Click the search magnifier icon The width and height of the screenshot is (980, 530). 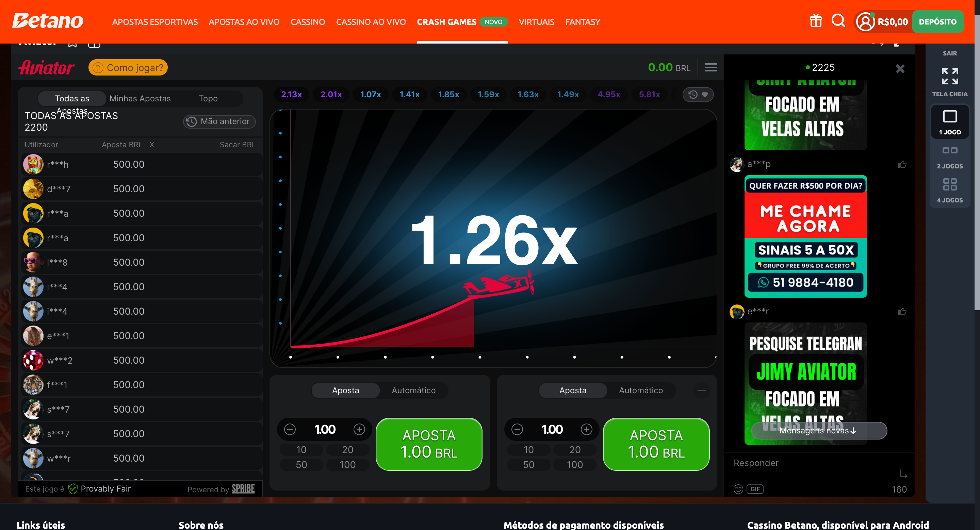838,21
